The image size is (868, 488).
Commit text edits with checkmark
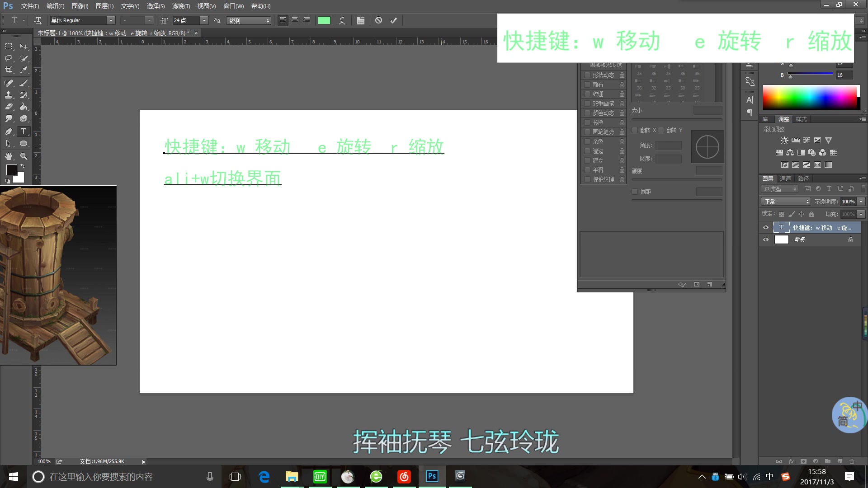point(393,20)
